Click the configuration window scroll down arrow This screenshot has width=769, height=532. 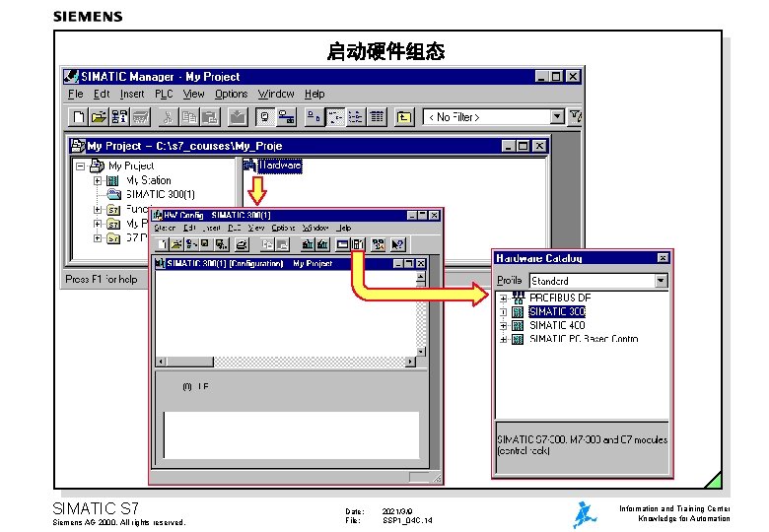(420, 352)
